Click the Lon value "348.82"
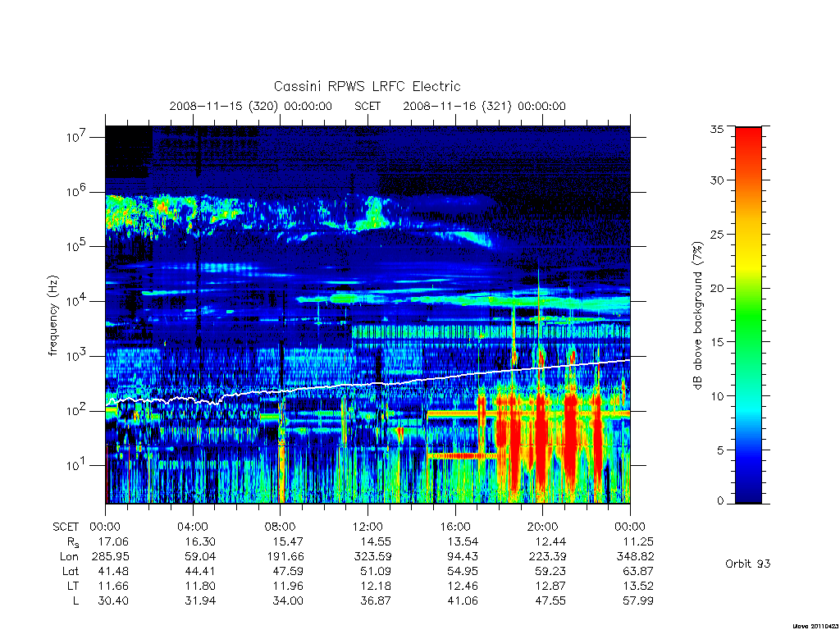The height and width of the screenshot is (630, 840). pyautogui.click(x=636, y=557)
